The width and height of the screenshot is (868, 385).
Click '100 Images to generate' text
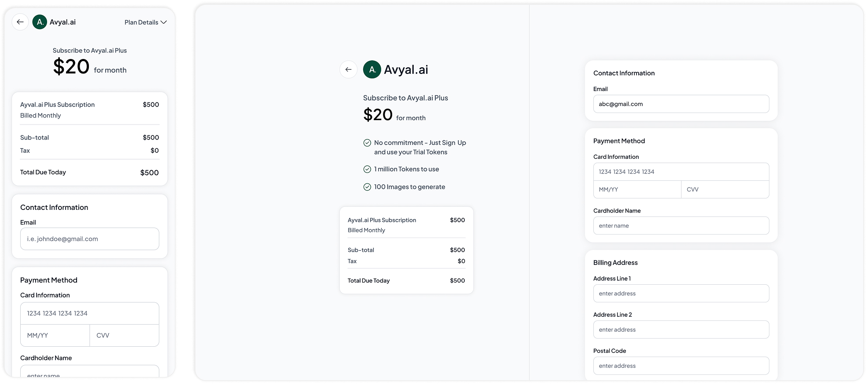(x=409, y=187)
